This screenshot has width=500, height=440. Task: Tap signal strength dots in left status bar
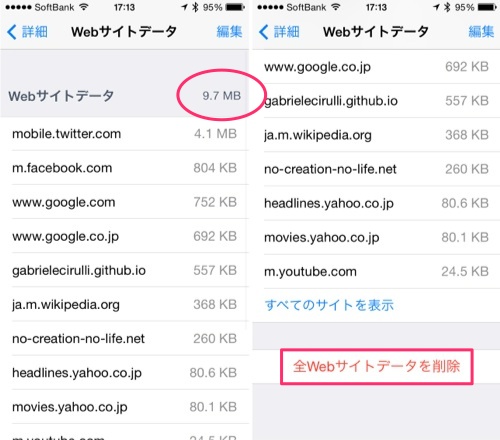(18, 7)
